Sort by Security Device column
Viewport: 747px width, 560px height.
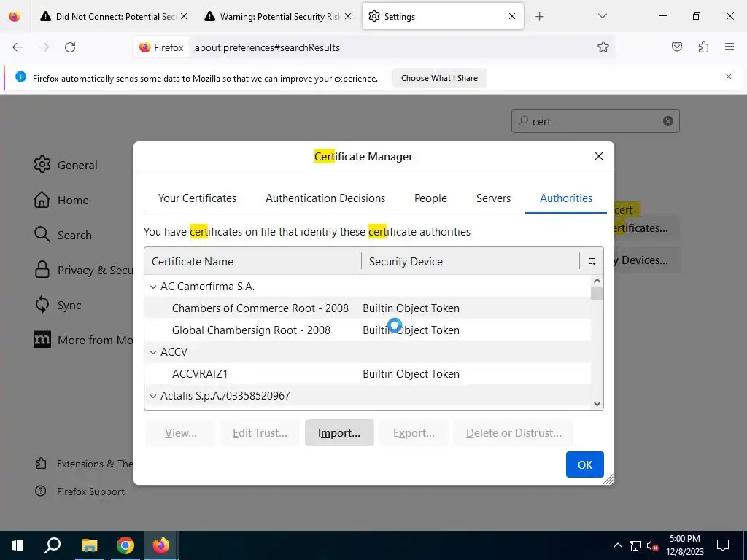click(471, 262)
